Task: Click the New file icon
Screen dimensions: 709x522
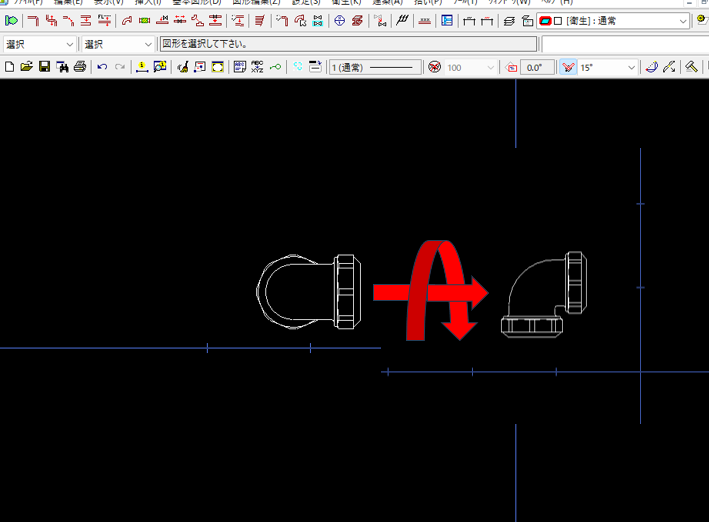Action: [10, 67]
